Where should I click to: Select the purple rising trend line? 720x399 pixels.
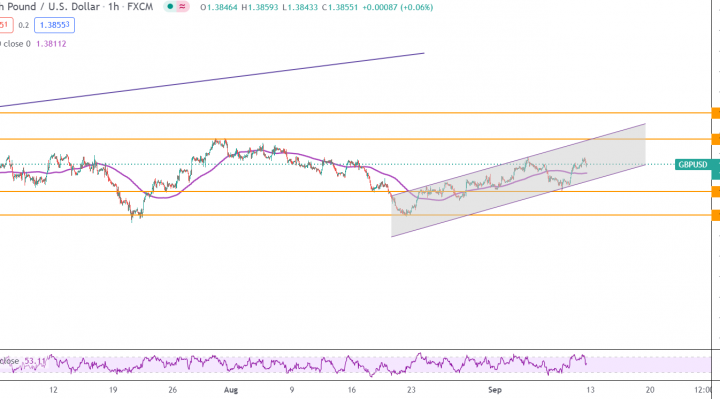[211, 80]
